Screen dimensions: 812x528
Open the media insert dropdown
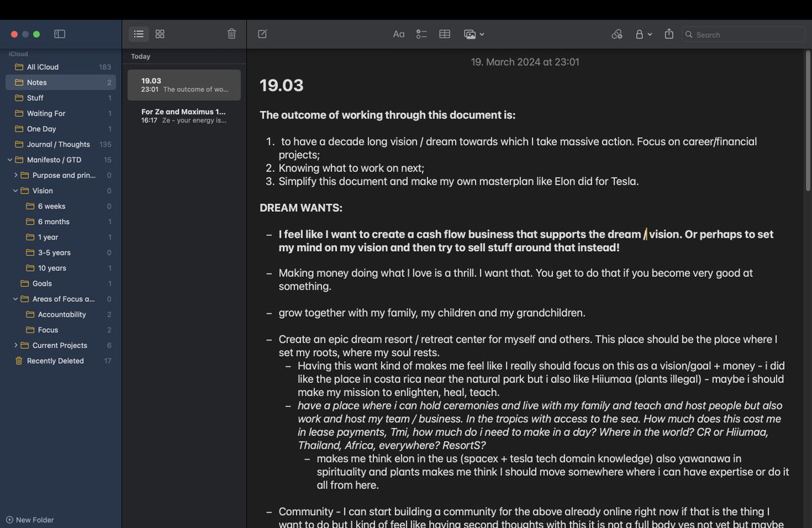point(474,34)
